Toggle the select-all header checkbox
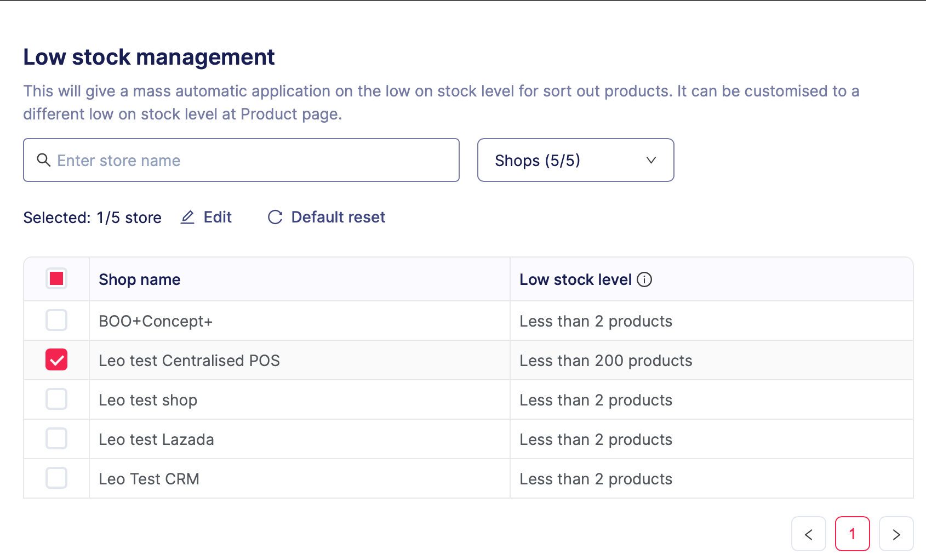This screenshot has width=926, height=560. pos(56,279)
